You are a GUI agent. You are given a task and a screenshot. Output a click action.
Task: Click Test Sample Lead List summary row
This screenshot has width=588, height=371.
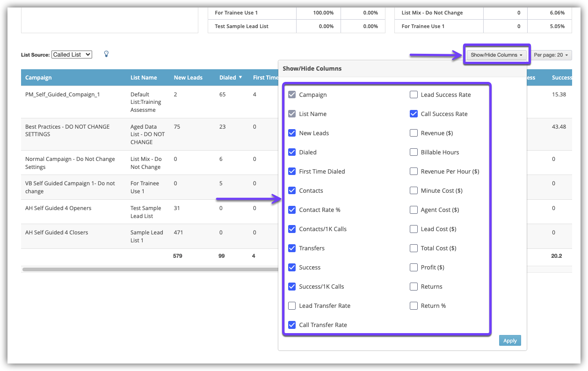(x=297, y=26)
